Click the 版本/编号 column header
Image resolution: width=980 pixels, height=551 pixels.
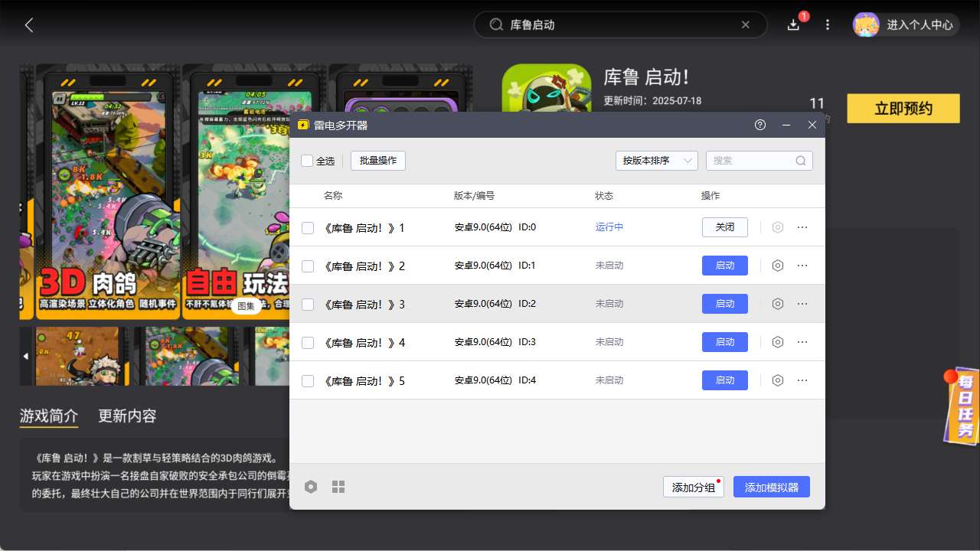click(x=475, y=196)
